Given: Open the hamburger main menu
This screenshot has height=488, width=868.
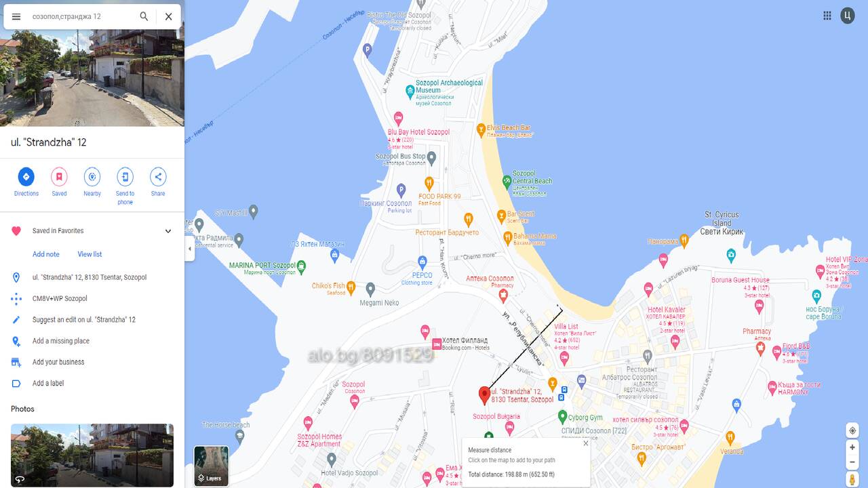Looking at the screenshot, I should coord(16,16).
